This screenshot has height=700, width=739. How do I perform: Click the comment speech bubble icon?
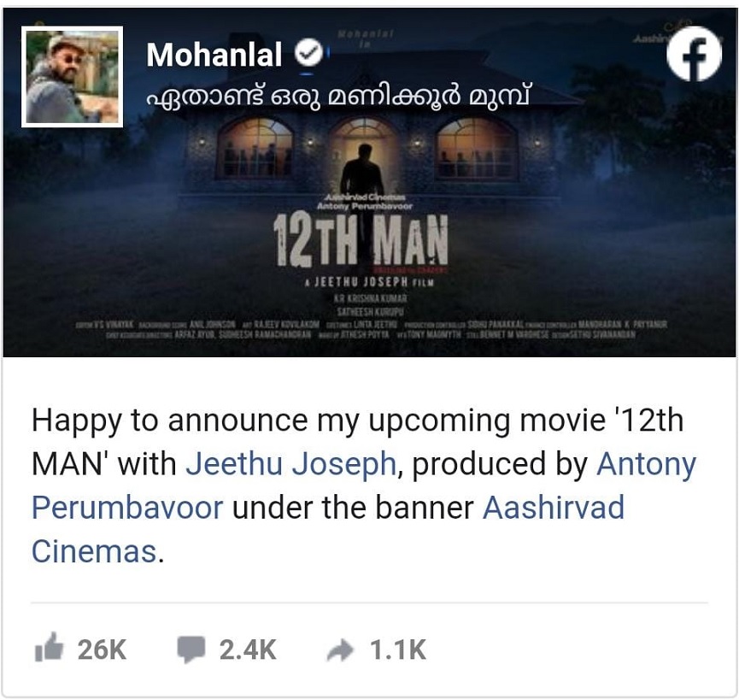click(x=191, y=649)
